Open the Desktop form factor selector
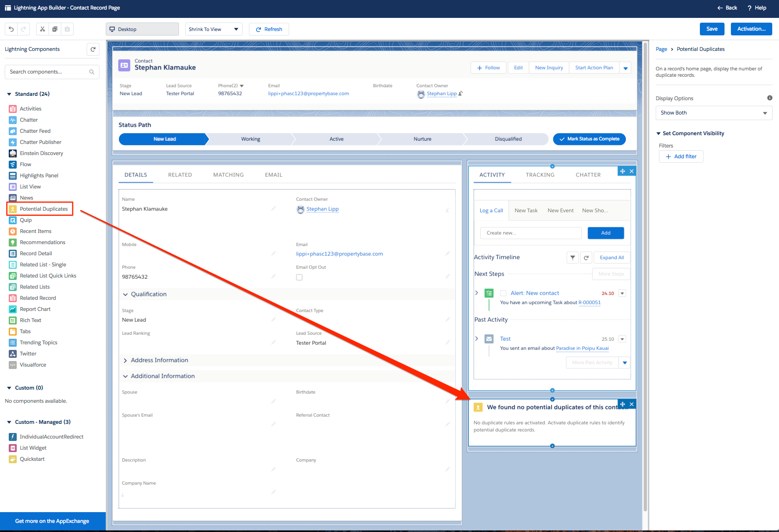 point(142,29)
